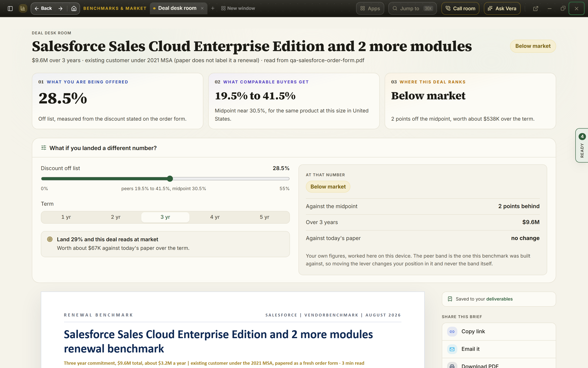
Task: Click the Against the midpoint label
Action: coord(331,206)
